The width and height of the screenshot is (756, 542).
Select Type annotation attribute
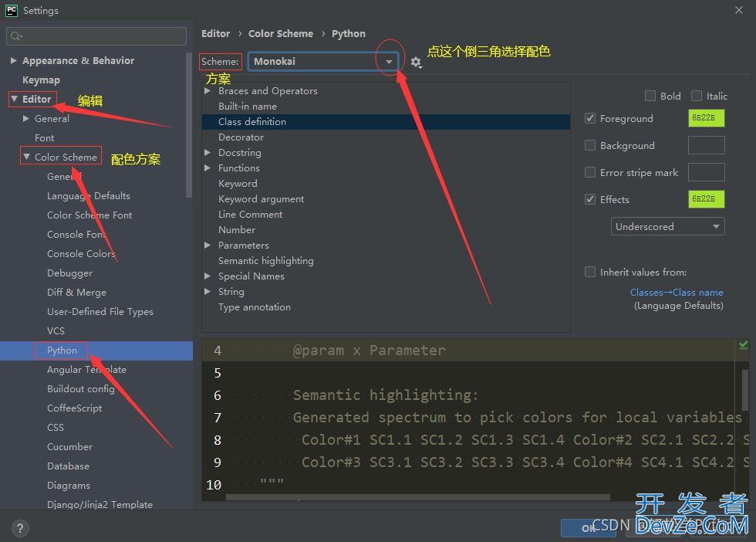tap(255, 307)
